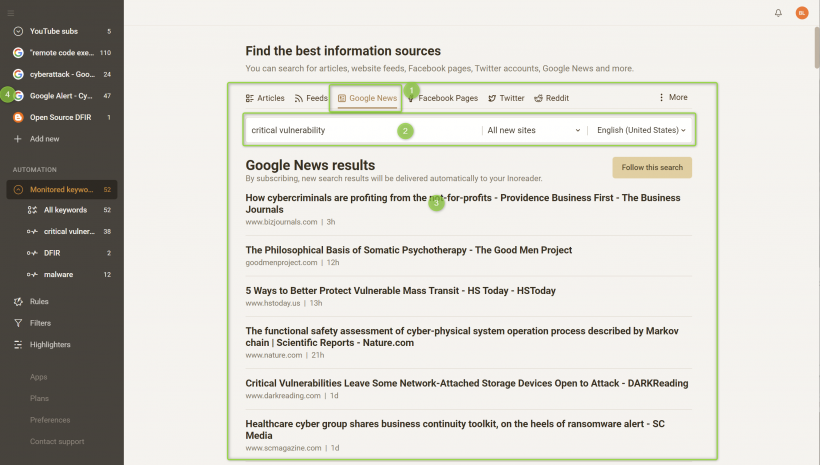Viewport: 820px width, 465px height.
Task: Click the www.hstoday.us source text
Action: (x=273, y=303)
